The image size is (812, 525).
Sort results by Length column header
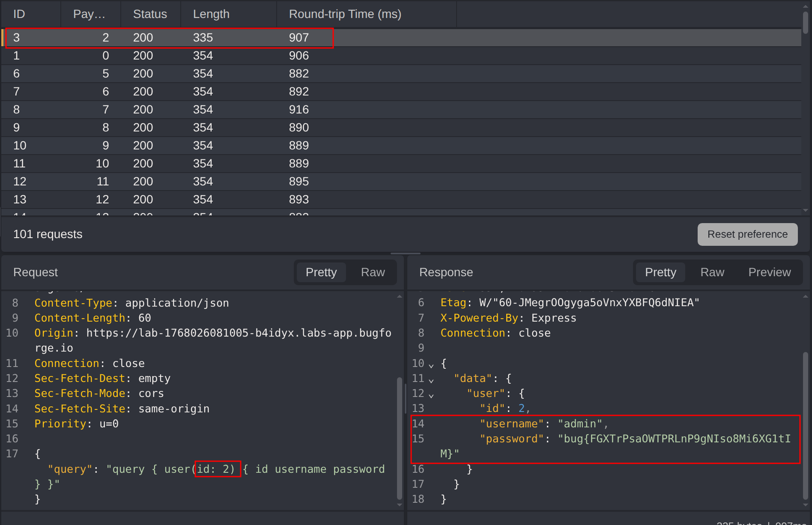coord(211,14)
